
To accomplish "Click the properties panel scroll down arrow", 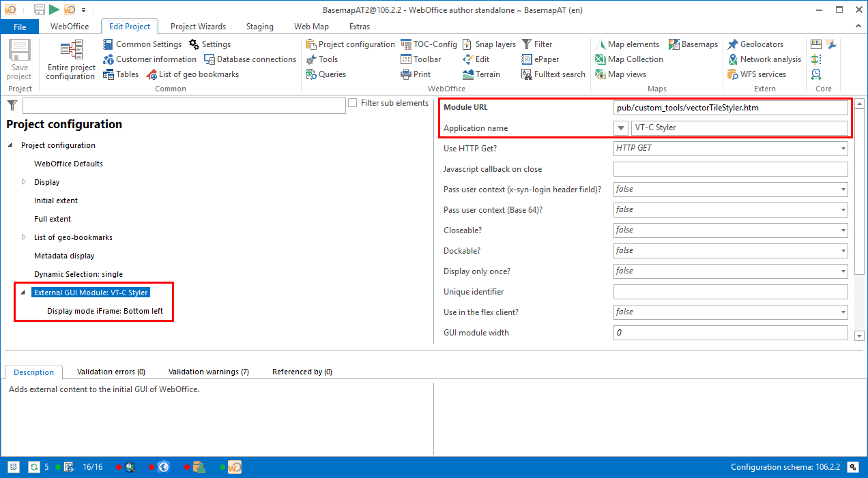I will (x=860, y=334).
